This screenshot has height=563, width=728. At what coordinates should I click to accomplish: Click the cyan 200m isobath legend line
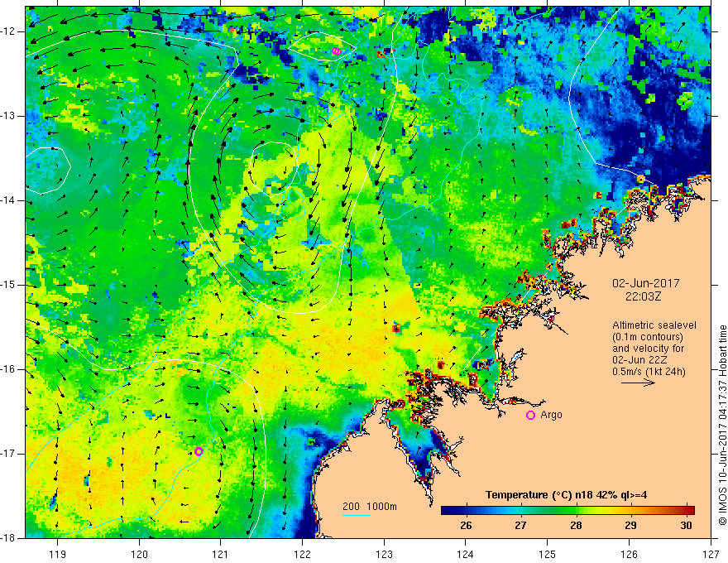tap(356, 515)
